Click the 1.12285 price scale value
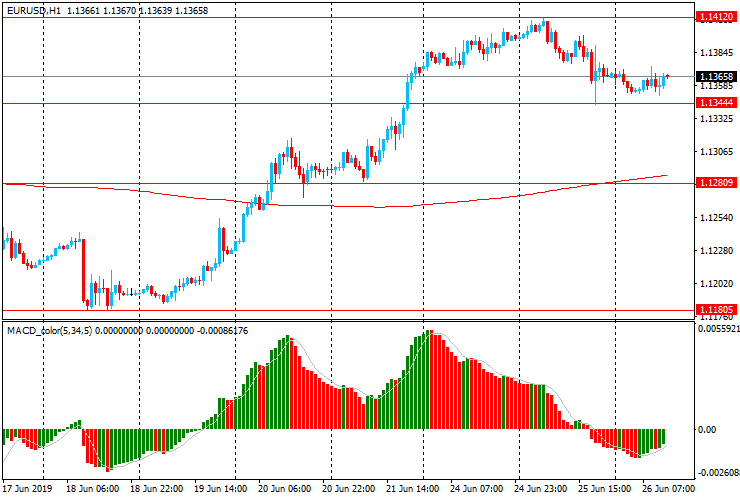This screenshot has width=740, height=500. (x=716, y=251)
